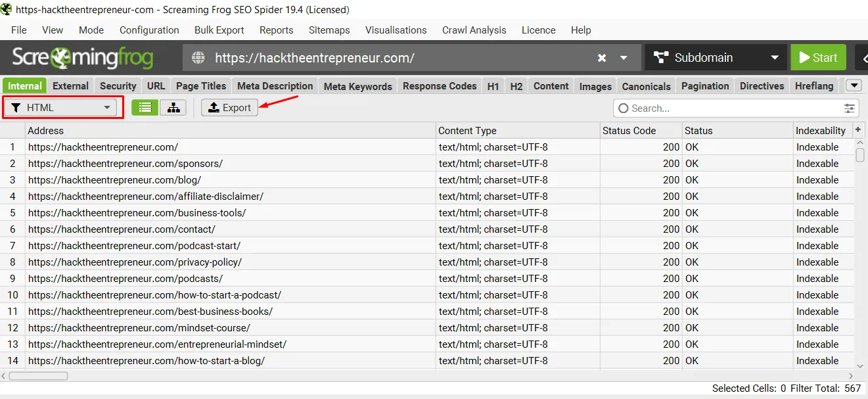This screenshot has width=868, height=399.
Task: Clear the entered URL using the x icon
Action: click(x=602, y=58)
